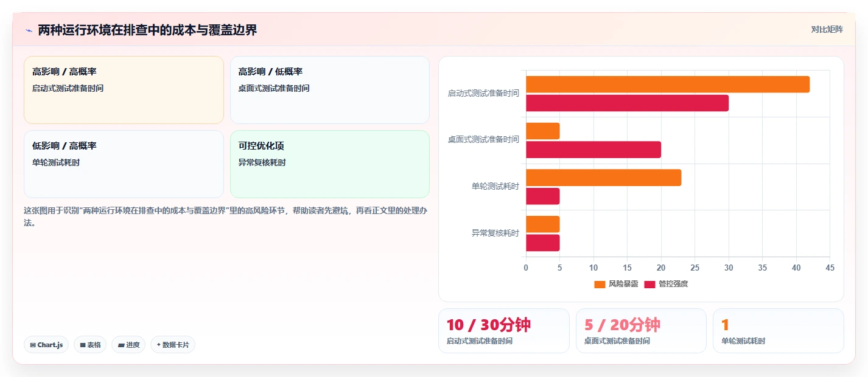Click the chart axis label 异常复核耗时
The height and width of the screenshot is (377, 868).
click(495, 233)
